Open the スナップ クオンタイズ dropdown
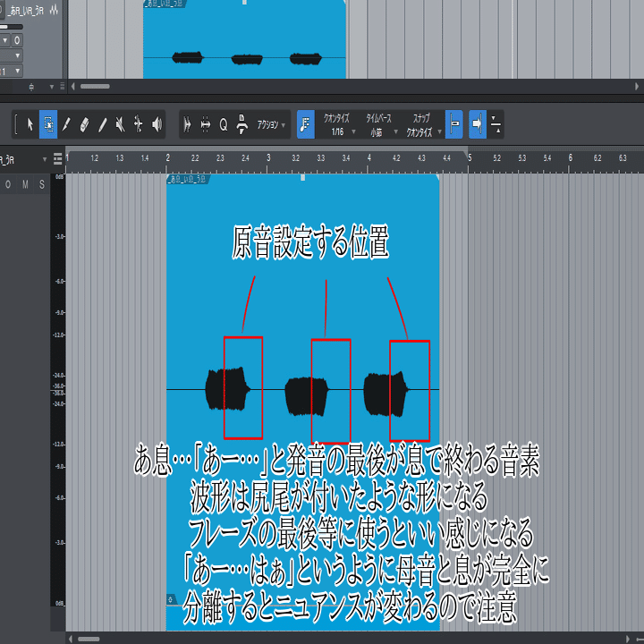 tap(423, 124)
